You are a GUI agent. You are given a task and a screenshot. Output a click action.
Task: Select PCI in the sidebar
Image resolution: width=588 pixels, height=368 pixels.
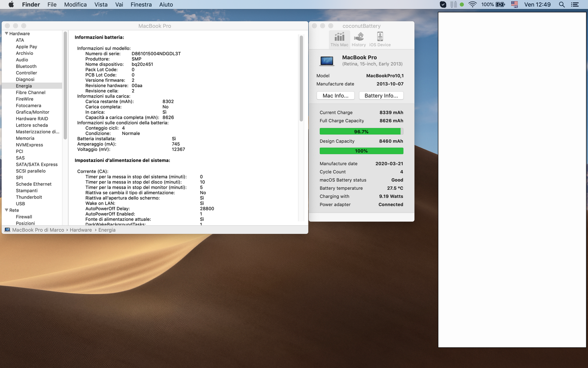tap(19, 151)
